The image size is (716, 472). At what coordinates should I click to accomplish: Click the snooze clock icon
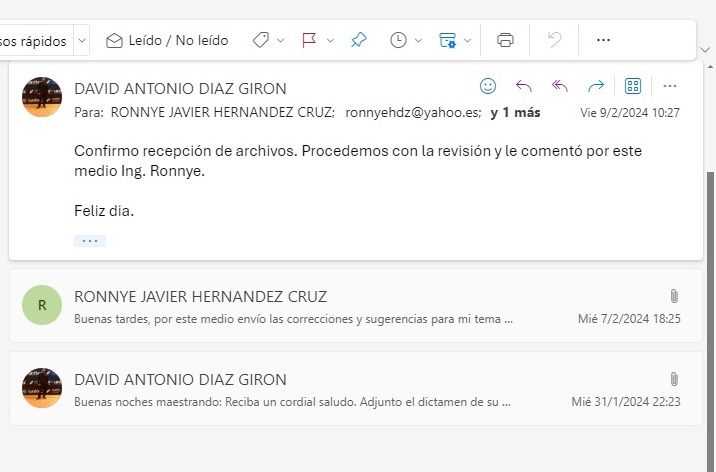coord(398,40)
